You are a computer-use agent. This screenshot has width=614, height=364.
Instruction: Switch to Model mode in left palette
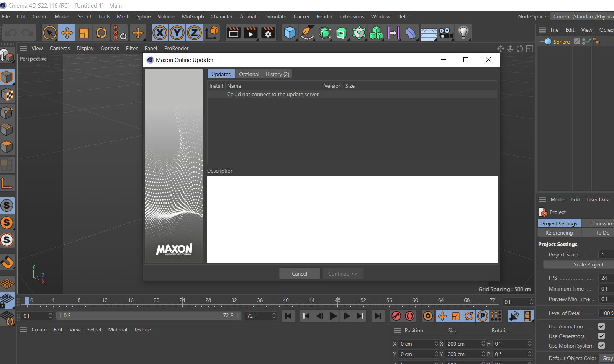pyautogui.click(x=7, y=77)
